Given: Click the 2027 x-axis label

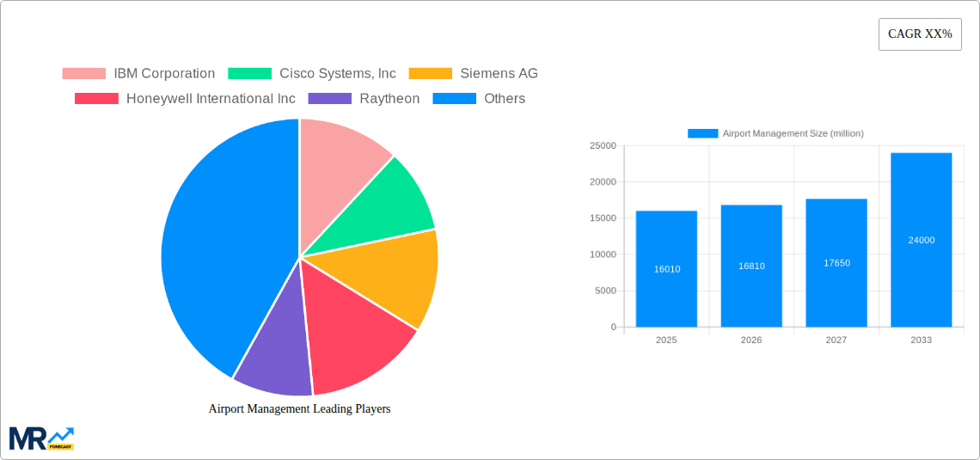Looking at the screenshot, I should coord(836,340).
